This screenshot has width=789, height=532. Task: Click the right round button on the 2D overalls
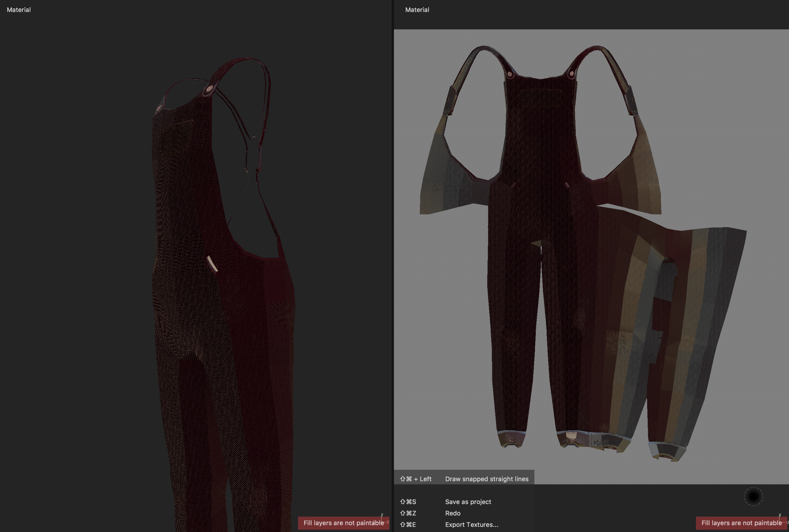point(571,74)
